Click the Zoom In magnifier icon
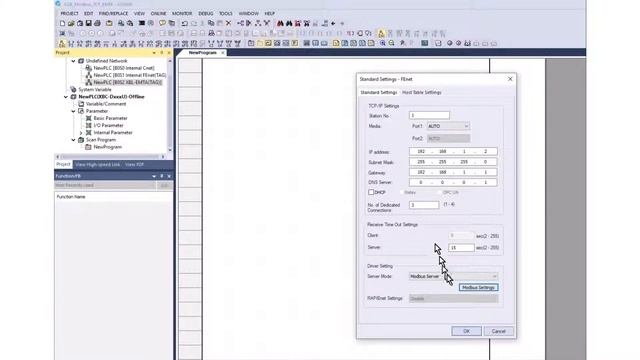 (382, 43)
